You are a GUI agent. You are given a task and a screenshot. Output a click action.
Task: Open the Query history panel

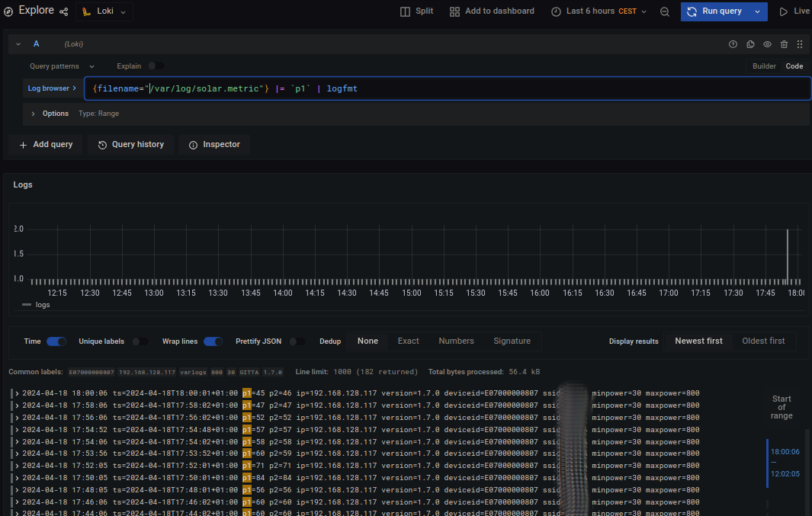click(130, 144)
